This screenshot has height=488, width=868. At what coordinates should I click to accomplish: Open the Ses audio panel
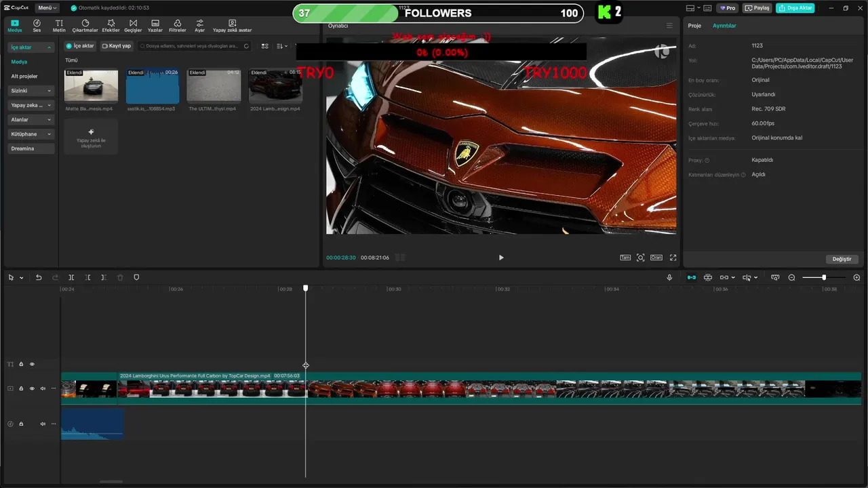click(x=37, y=26)
